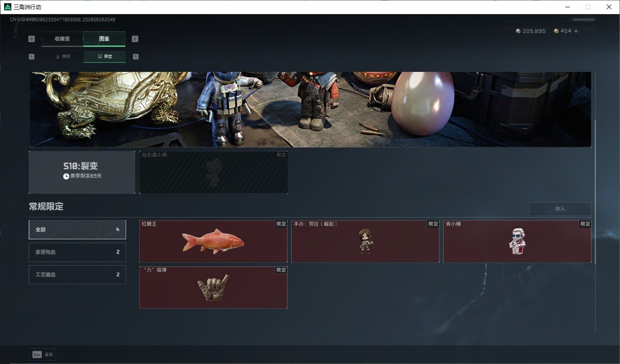Filter by 家居物品 category

77,252
